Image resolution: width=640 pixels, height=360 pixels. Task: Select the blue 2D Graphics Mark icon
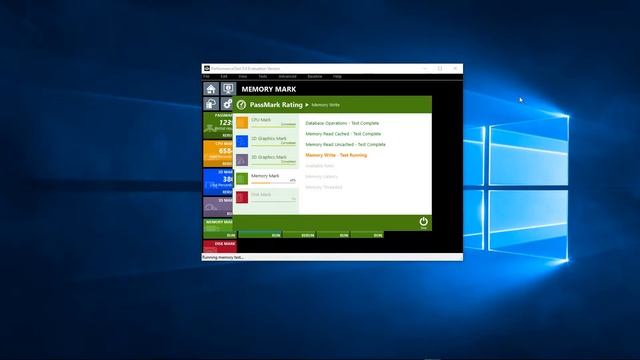242,141
